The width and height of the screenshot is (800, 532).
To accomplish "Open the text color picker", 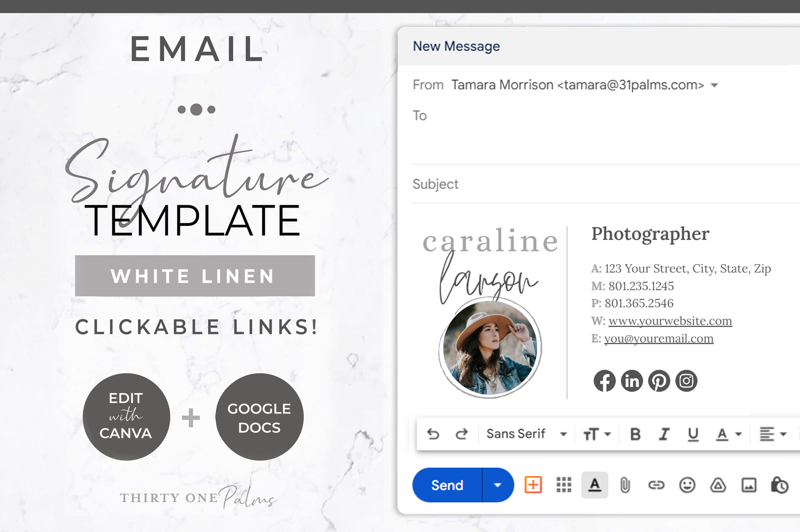I will point(728,434).
